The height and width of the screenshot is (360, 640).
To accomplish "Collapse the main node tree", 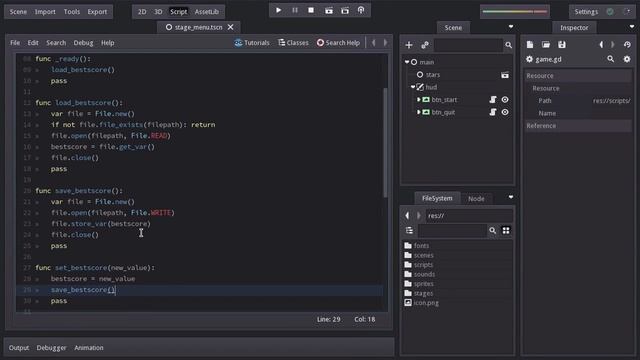I will 407,62.
